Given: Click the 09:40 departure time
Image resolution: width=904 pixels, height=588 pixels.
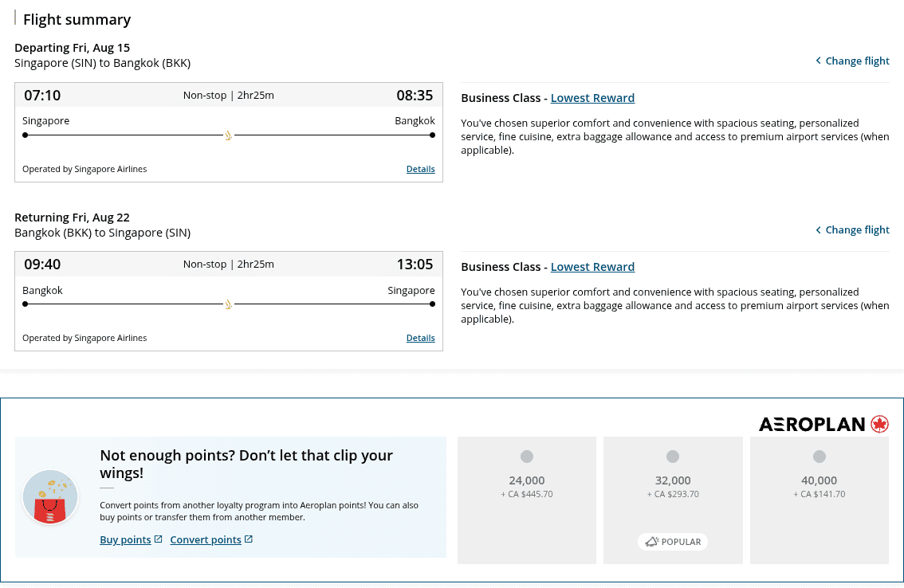Looking at the screenshot, I should point(42,264).
